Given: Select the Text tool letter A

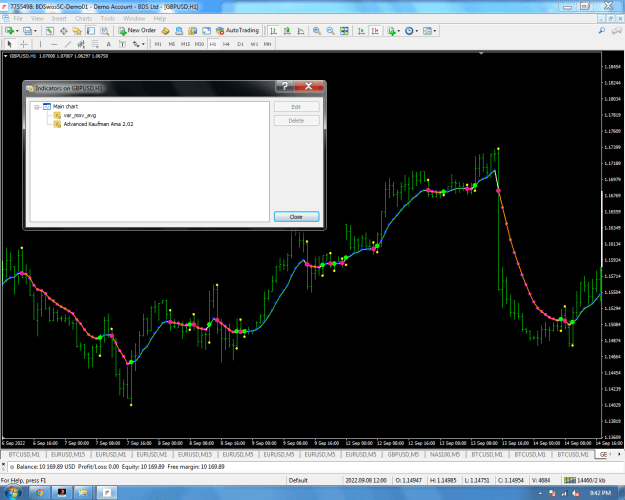Looking at the screenshot, I should tap(108, 44).
